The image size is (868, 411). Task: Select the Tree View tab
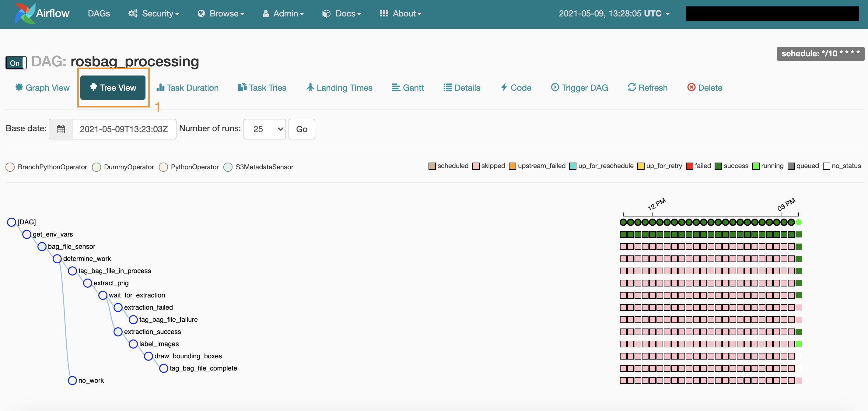(113, 88)
